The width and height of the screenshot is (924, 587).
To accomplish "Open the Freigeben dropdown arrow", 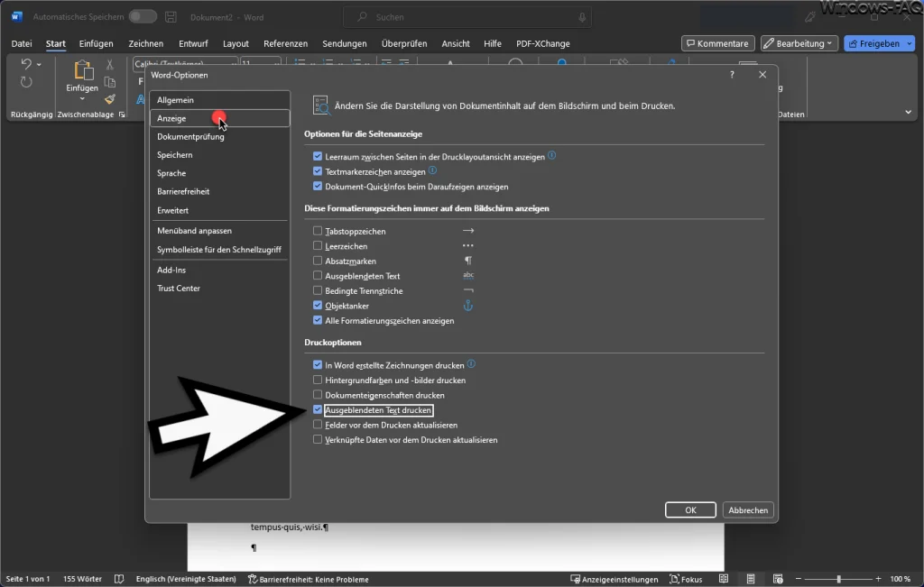I will (910, 43).
